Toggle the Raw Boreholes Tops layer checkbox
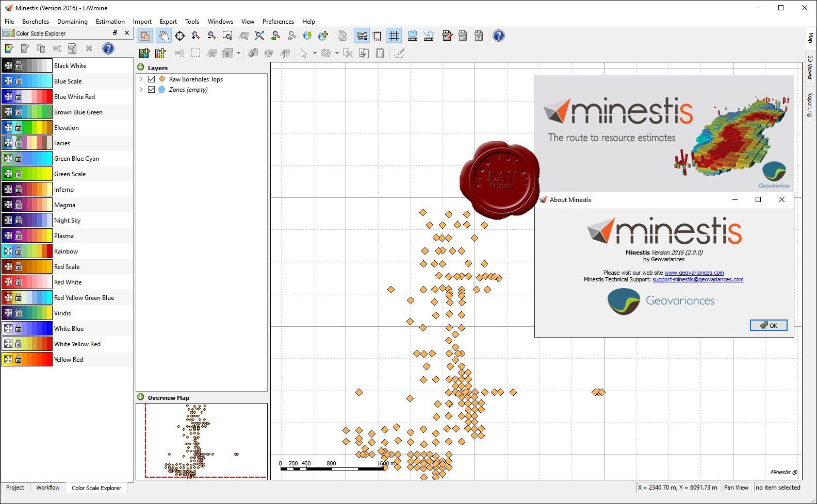 point(152,79)
